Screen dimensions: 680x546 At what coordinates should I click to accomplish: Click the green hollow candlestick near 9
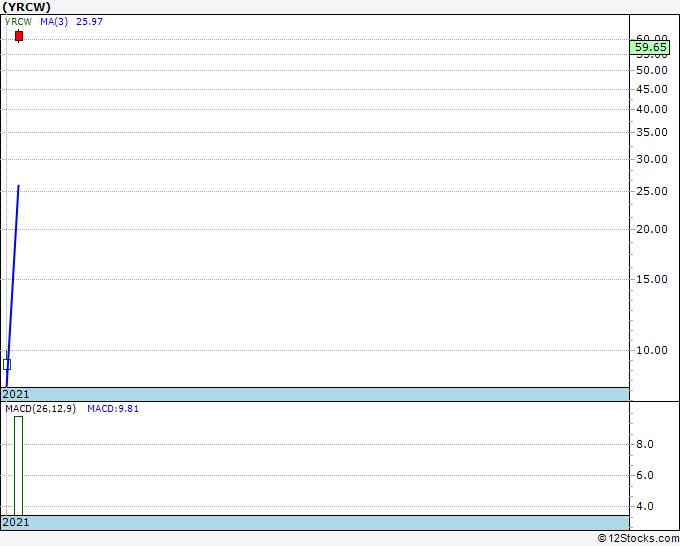[7, 364]
